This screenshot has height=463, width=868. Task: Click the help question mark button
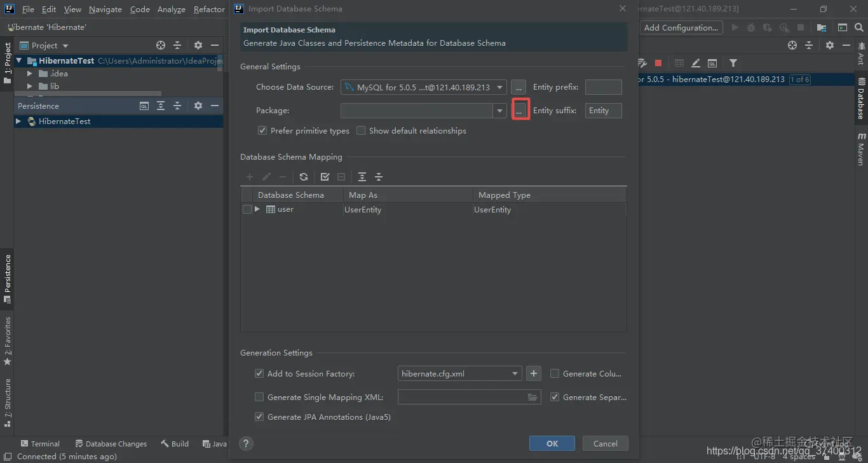pos(247,444)
